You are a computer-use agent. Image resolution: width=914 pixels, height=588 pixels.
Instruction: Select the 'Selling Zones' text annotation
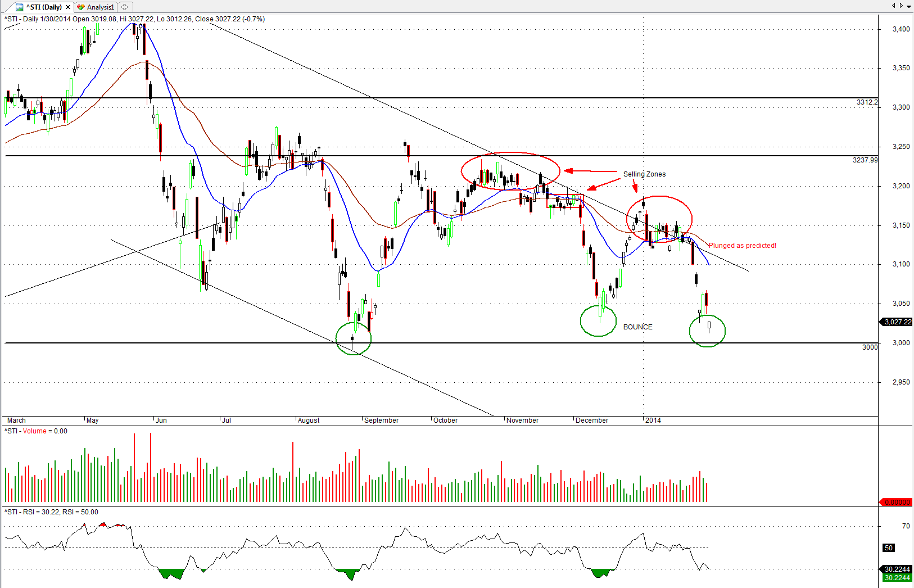(644, 174)
